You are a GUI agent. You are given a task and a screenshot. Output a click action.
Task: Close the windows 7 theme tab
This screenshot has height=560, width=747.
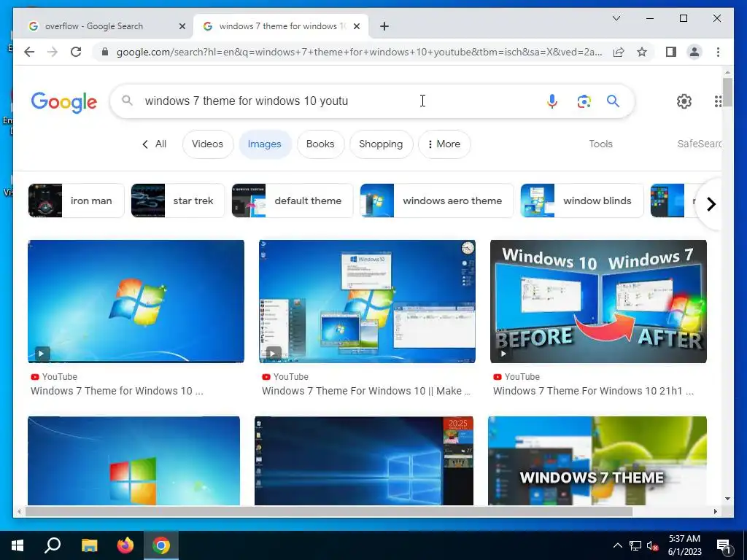(356, 26)
